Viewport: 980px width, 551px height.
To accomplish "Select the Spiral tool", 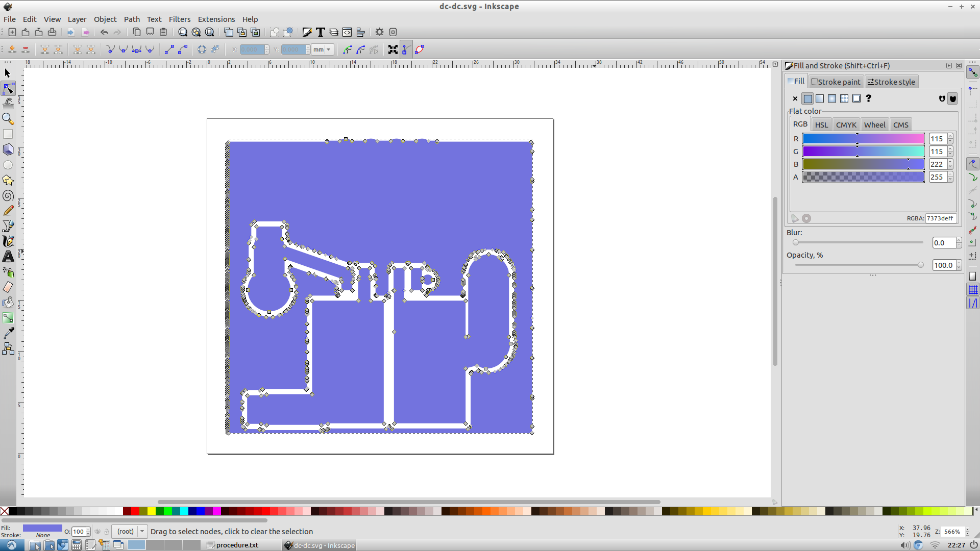I will pyautogui.click(x=8, y=195).
